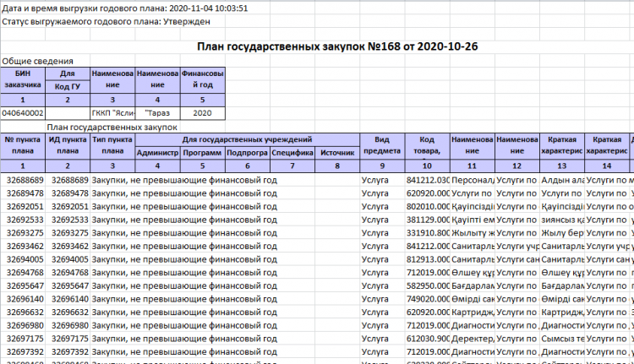634x364 pixels.
Task: Click the '№ пункта плана' column header
Action: [23, 146]
